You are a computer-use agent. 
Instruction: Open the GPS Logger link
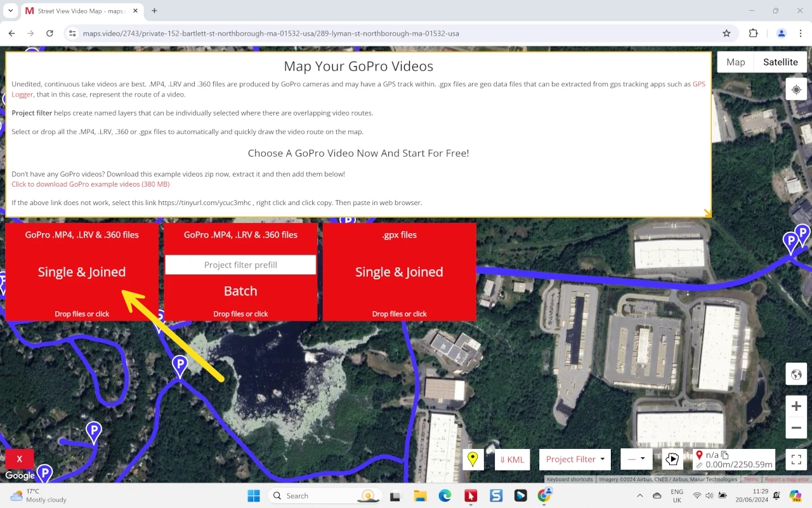698,84
